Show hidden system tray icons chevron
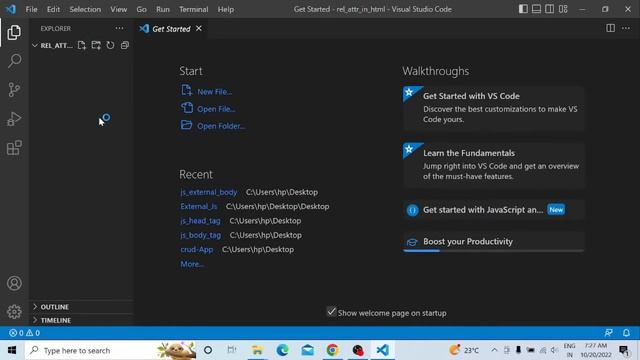640x360 pixels. coord(494,350)
